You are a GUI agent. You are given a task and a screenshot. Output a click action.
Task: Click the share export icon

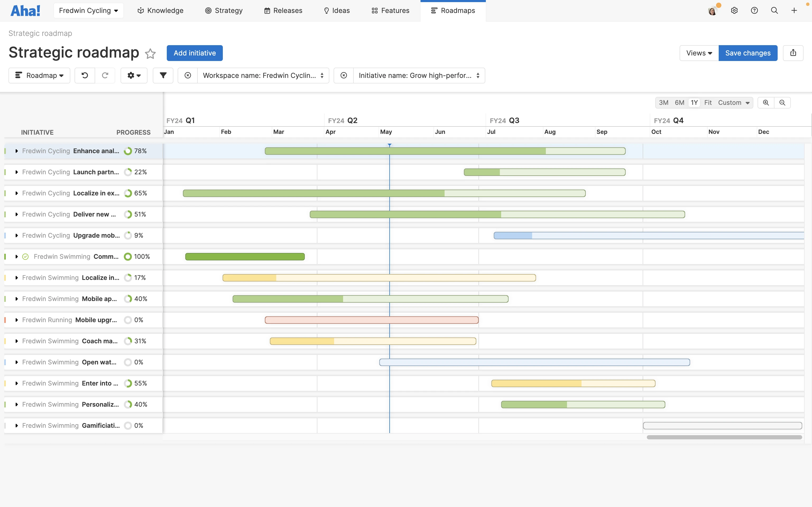click(793, 53)
